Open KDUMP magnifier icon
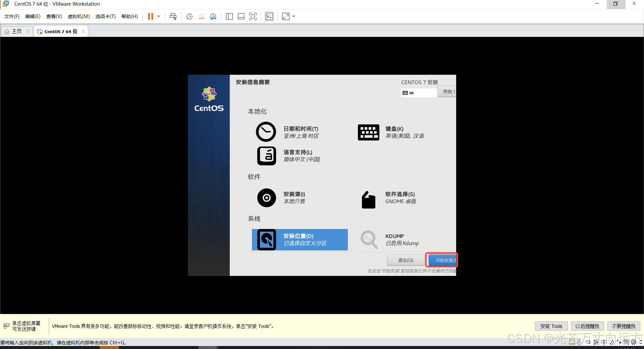The height and width of the screenshot is (349, 644). pos(369,239)
